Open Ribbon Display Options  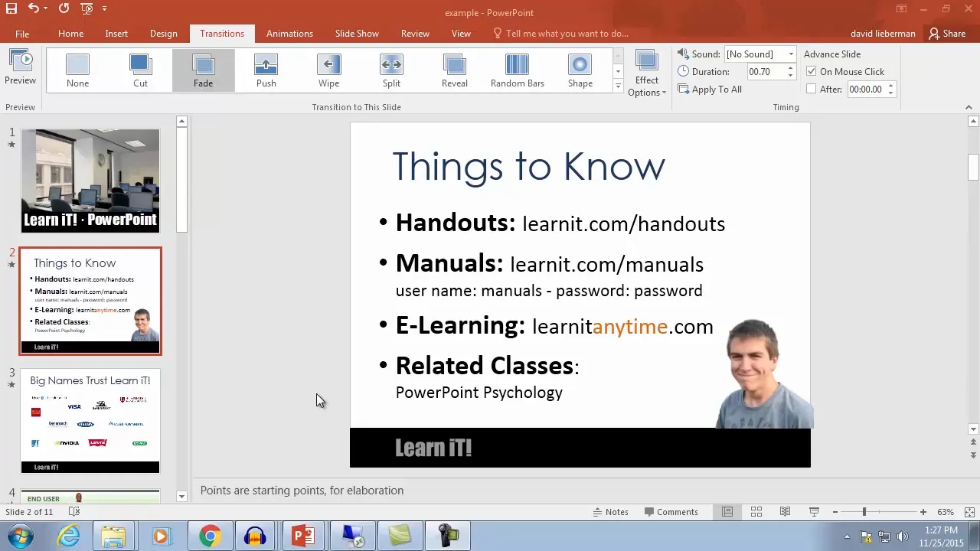pyautogui.click(x=902, y=9)
